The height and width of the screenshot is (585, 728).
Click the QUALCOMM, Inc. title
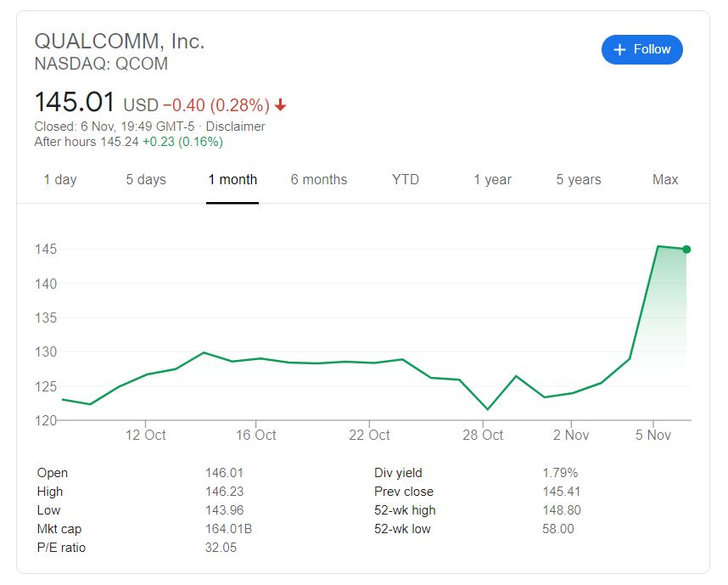119,41
